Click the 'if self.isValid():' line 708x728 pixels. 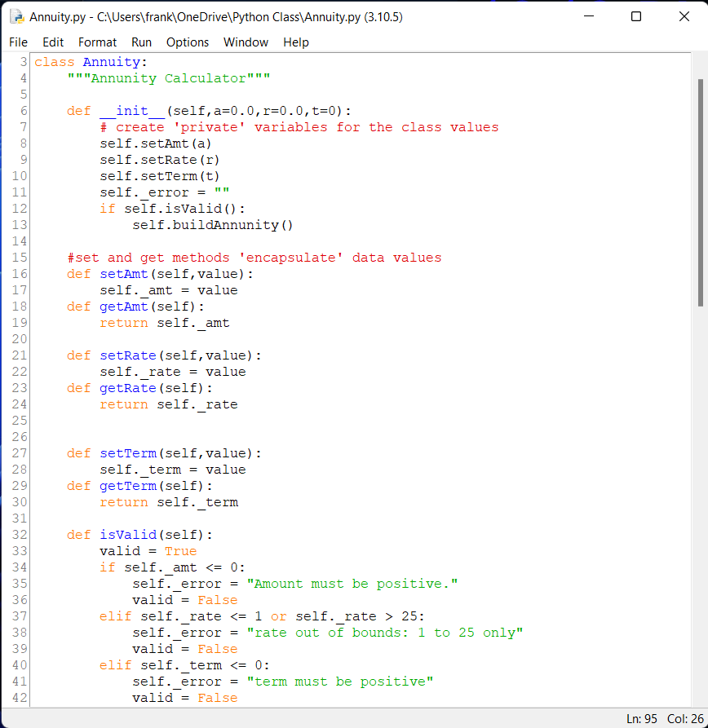click(x=172, y=209)
